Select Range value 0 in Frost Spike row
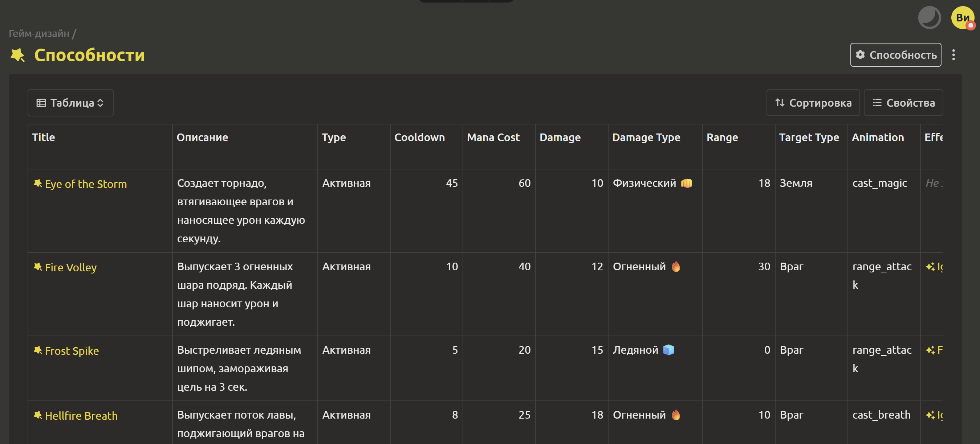This screenshot has height=444, width=980. [x=767, y=350]
